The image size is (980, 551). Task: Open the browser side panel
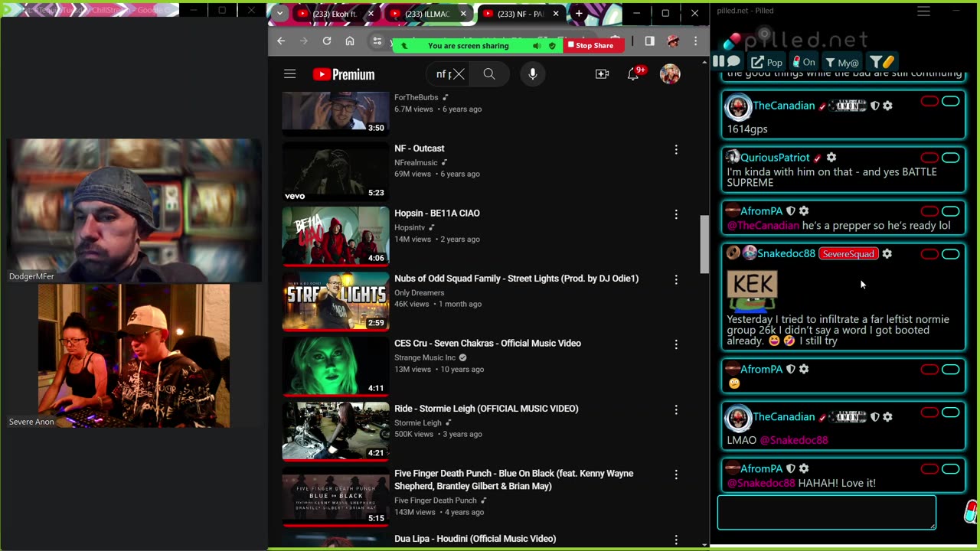pyautogui.click(x=650, y=41)
